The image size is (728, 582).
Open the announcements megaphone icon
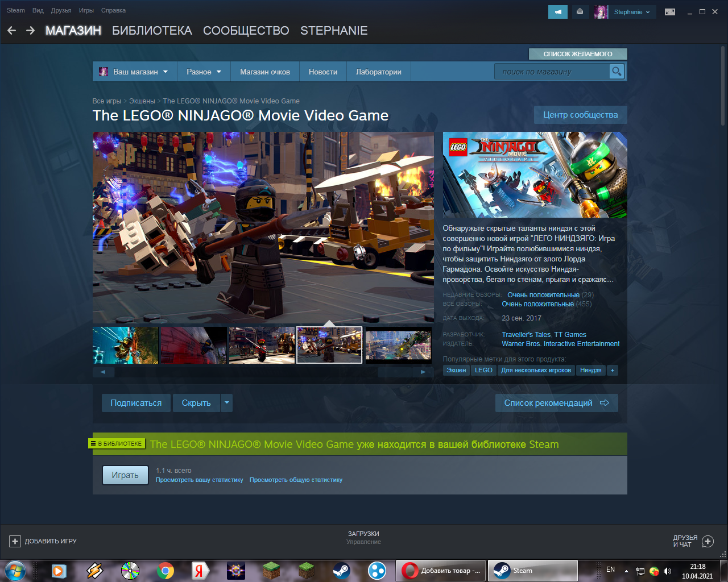(558, 12)
